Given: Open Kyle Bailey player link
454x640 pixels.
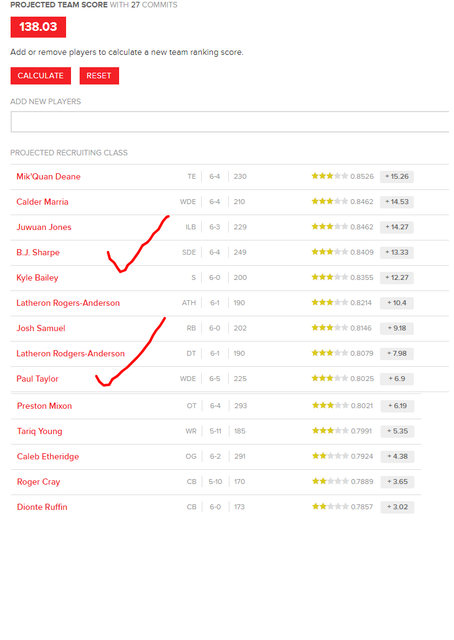Looking at the screenshot, I should tap(37, 278).
